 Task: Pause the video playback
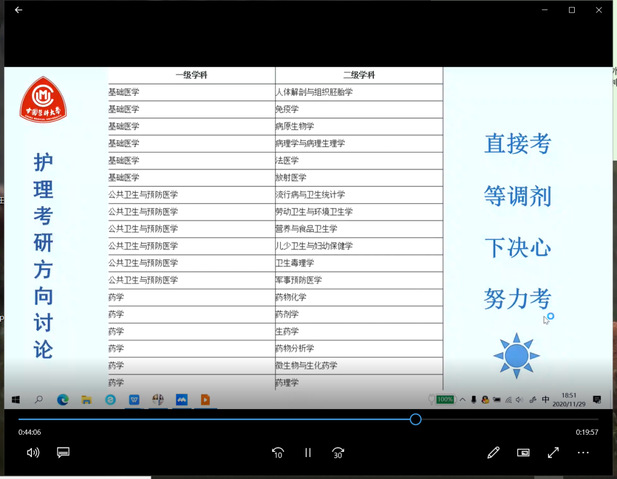308,452
